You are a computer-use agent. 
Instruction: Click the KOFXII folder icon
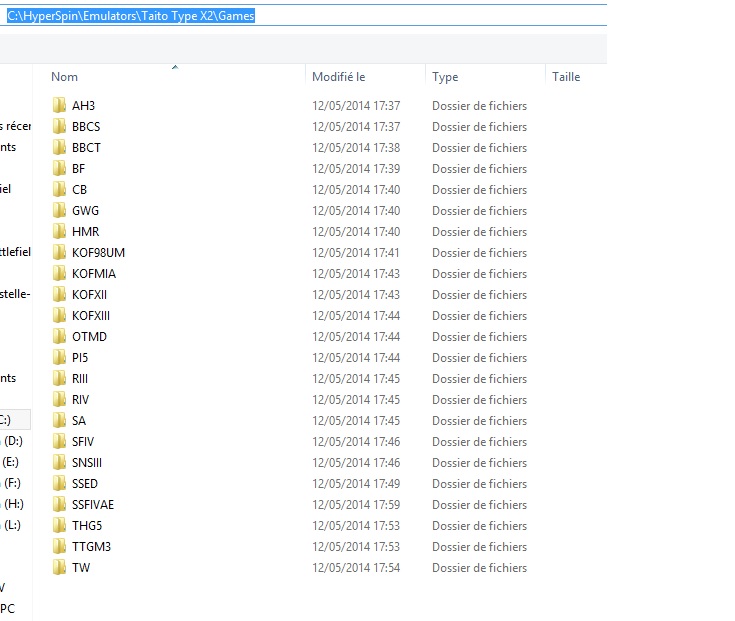pos(59,294)
